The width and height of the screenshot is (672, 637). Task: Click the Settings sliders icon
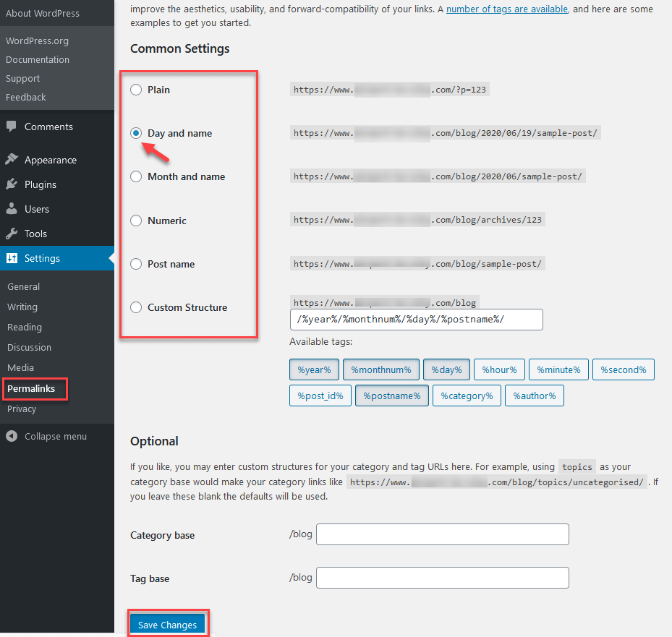coord(12,258)
